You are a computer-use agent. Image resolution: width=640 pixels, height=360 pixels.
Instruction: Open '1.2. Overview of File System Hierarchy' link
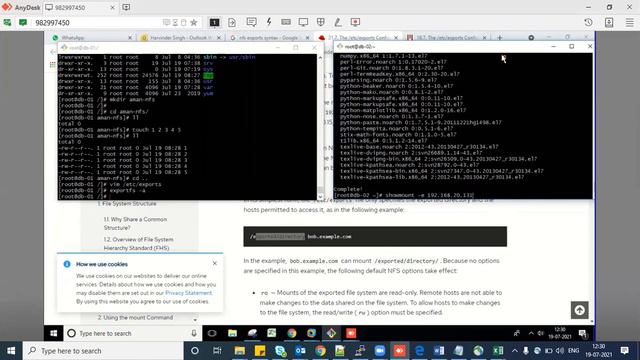(138, 243)
